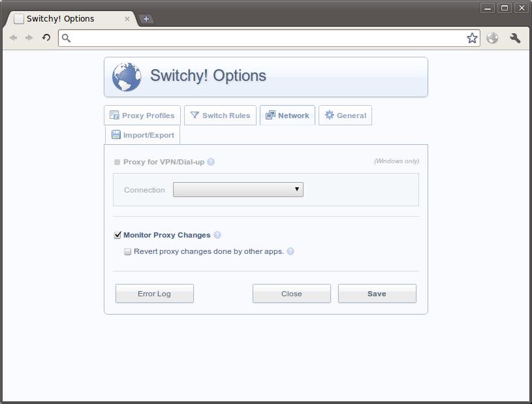
Task: Click the Switchy! globe logo in the header
Action: point(127,77)
